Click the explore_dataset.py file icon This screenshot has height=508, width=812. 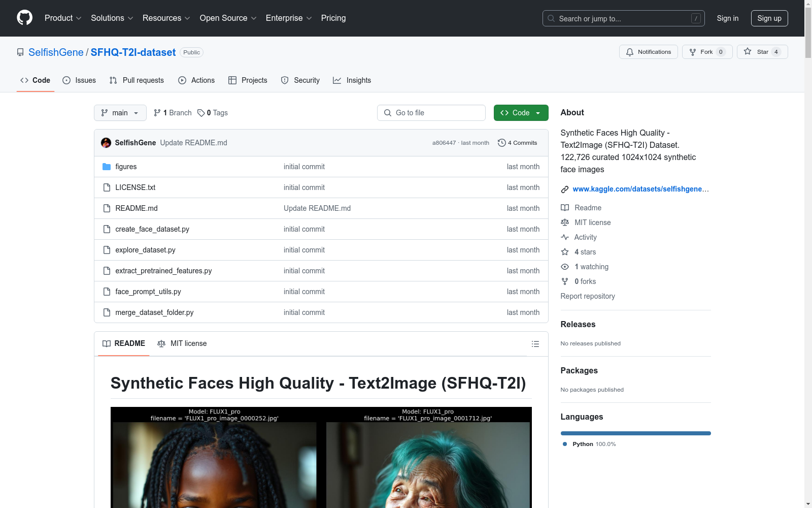[107, 250]
